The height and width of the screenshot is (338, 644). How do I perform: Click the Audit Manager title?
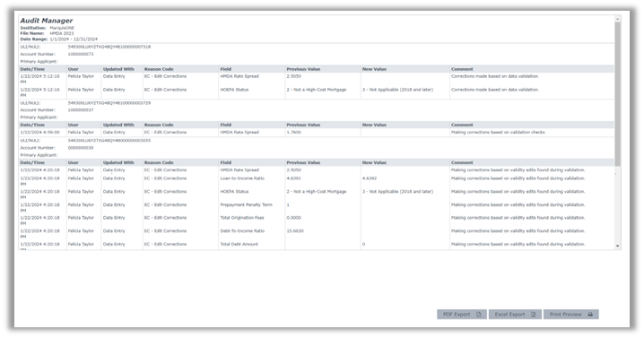pos(47,21)
